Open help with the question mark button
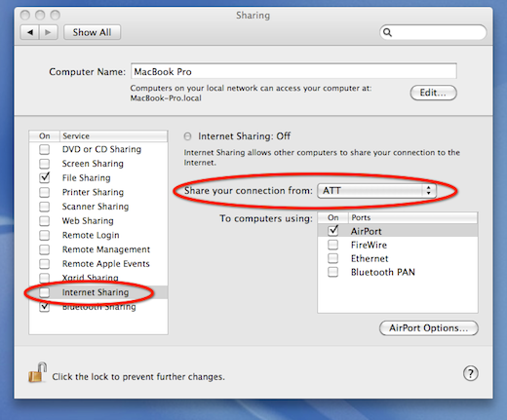The width and height of the screenshot is (507, 420). pyautogui.click(x=470, y=373)
